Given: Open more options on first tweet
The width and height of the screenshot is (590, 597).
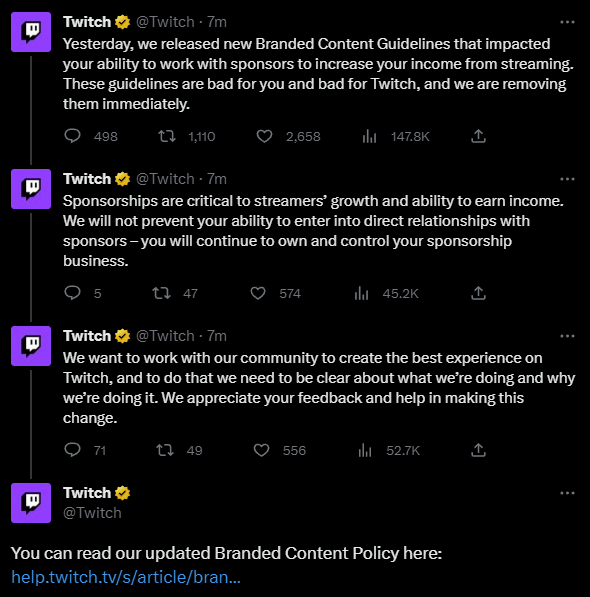Looking at the screenshot, I should click(x=567, y=22).
